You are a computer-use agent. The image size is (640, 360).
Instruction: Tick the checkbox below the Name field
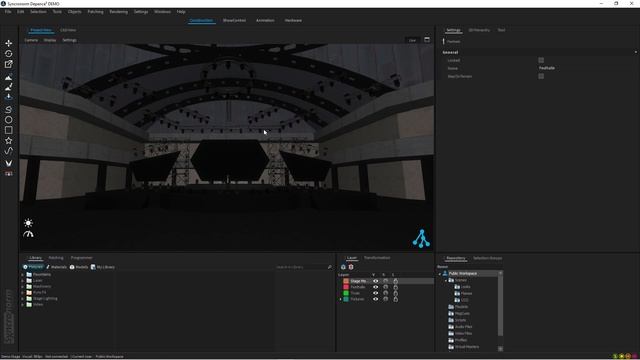pyautogui.click(x=541, y=76)
